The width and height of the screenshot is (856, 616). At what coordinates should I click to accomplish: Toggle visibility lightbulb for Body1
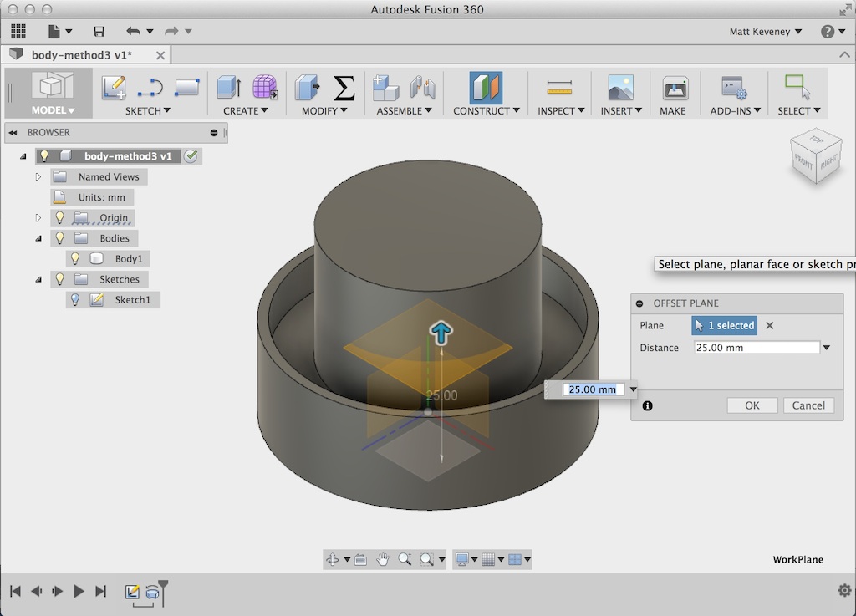coord(75,259)
